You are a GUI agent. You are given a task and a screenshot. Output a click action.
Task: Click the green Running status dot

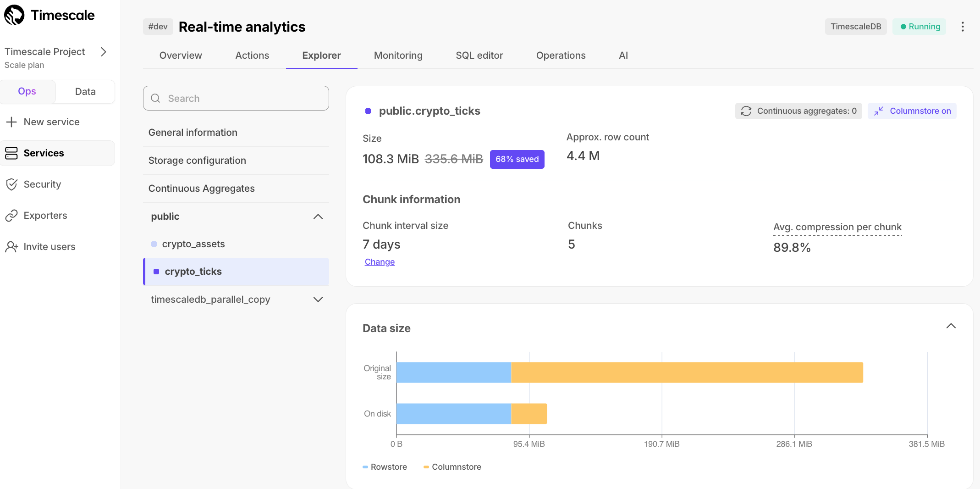903,27
